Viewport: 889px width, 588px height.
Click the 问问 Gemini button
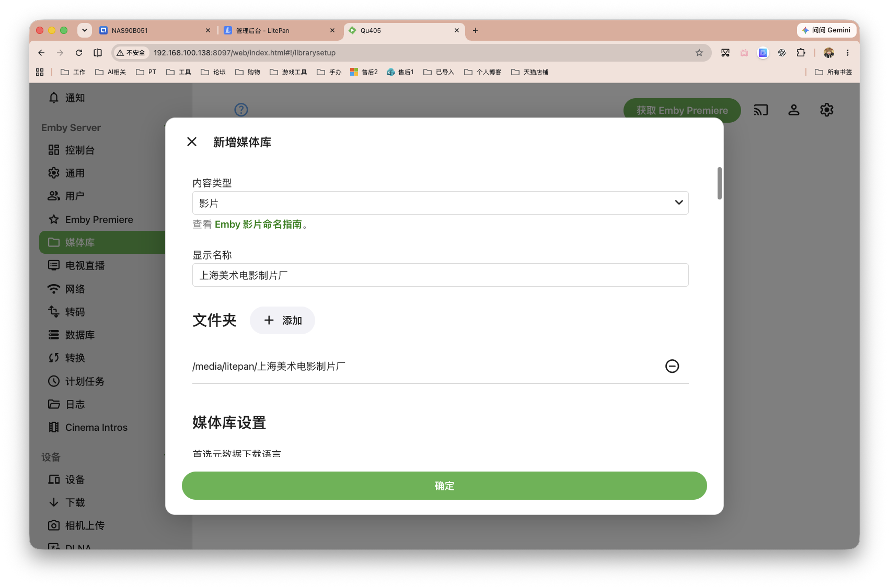826,30
